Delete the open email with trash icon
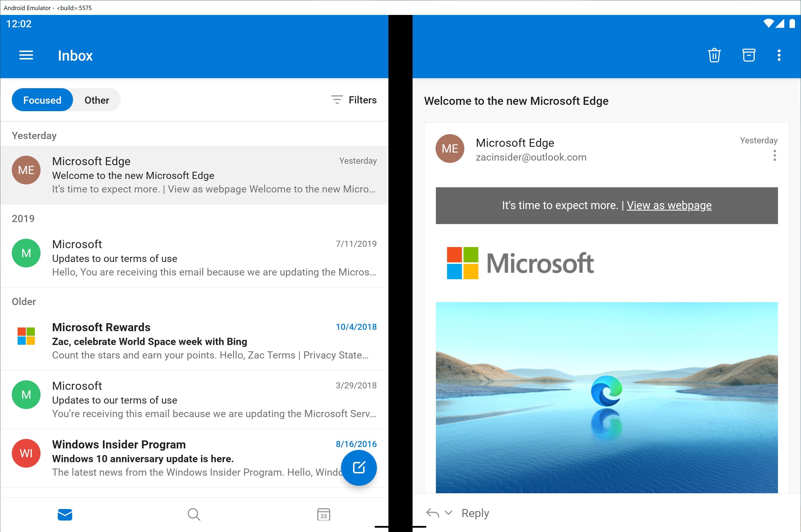801x532 pixels. [714, 55]
